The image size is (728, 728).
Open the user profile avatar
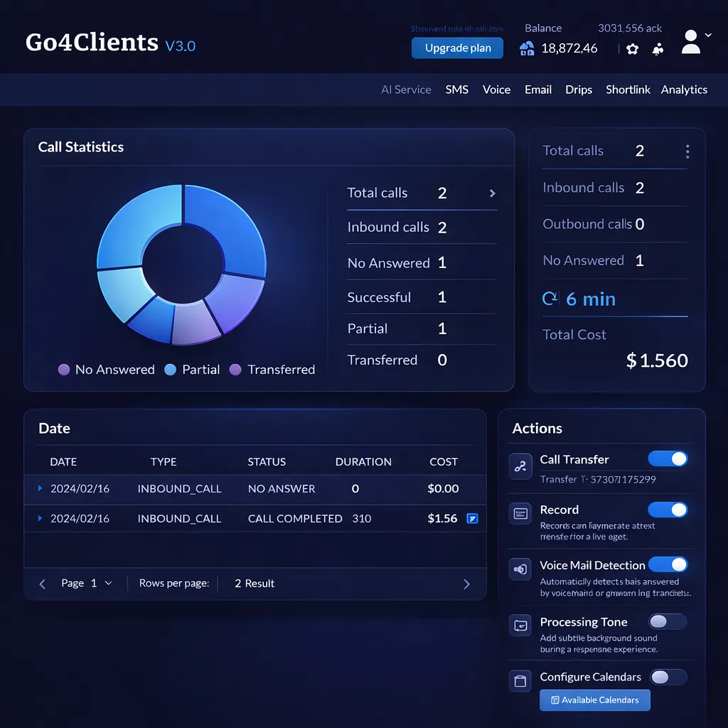tap(690, 42)
